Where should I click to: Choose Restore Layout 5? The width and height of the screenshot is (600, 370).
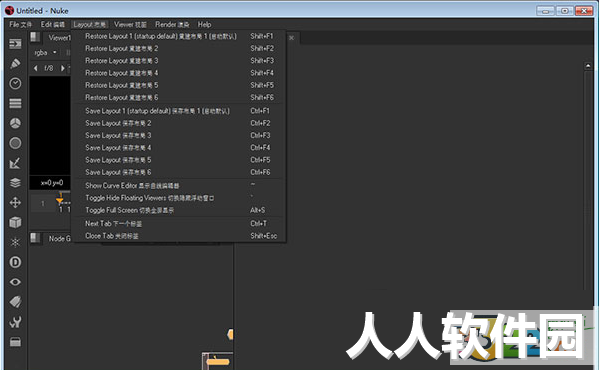pyautogui.click(x=179, y=85)
